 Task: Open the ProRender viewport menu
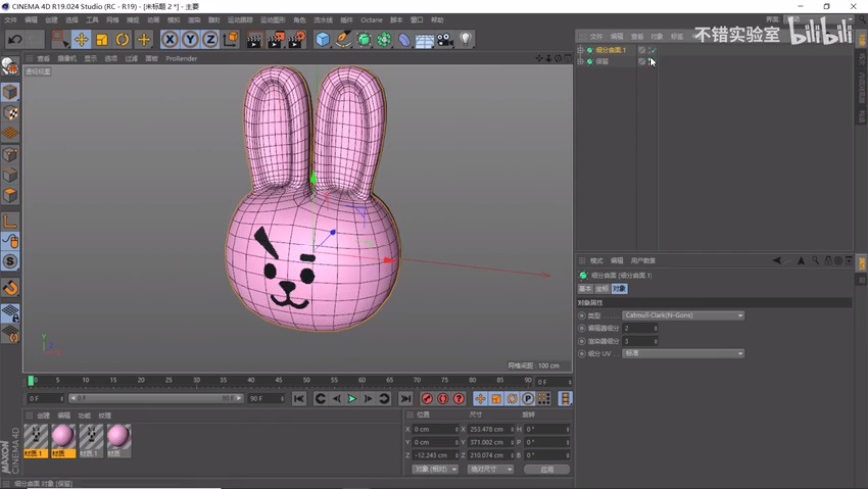coord(181,58)
